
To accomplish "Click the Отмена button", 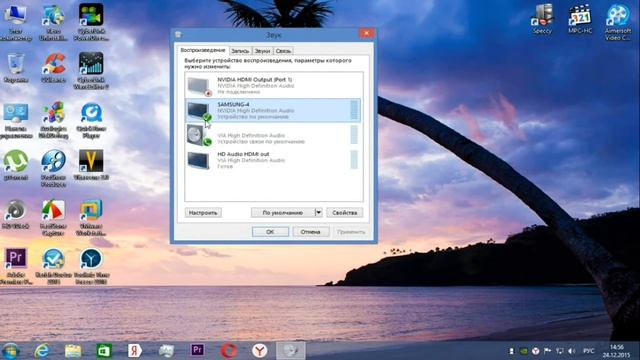I will pyautogui.click(x=310, y=232).
